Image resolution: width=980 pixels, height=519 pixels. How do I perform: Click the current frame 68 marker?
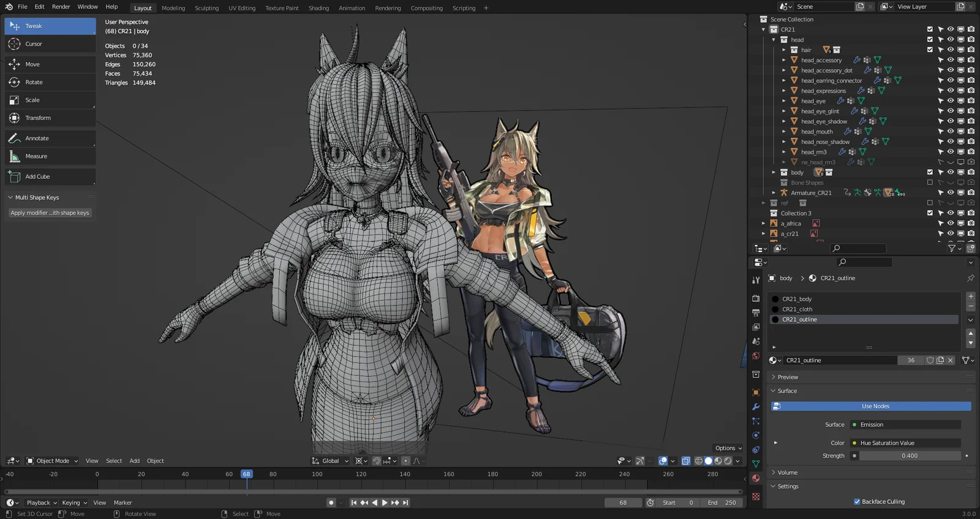[246, 474]
